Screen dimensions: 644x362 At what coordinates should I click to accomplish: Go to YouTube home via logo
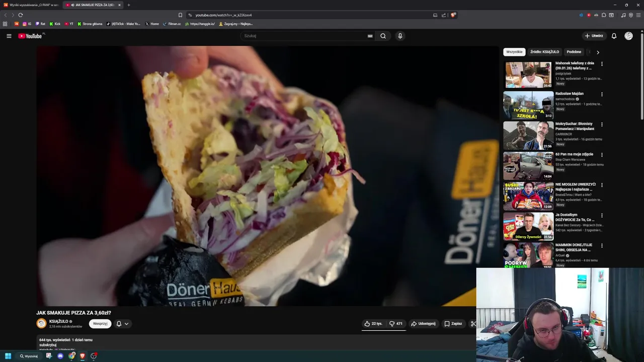click(30, 36)
